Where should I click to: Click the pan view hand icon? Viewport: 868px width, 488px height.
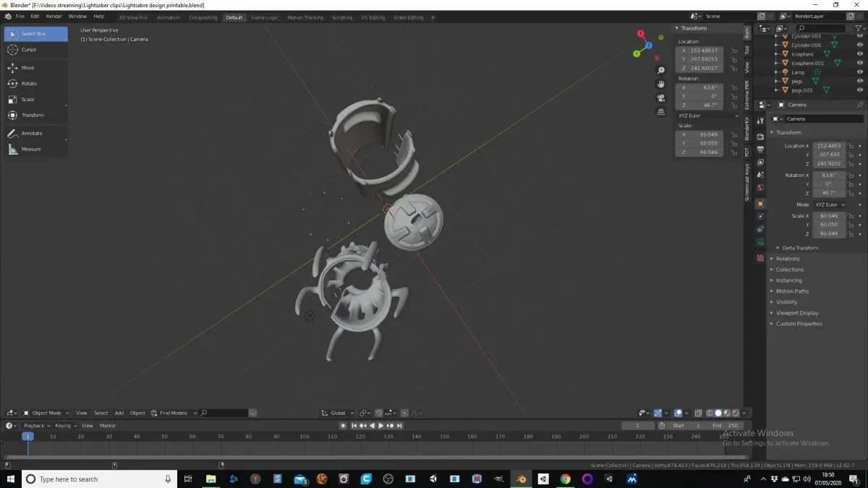tap(661, 84)
